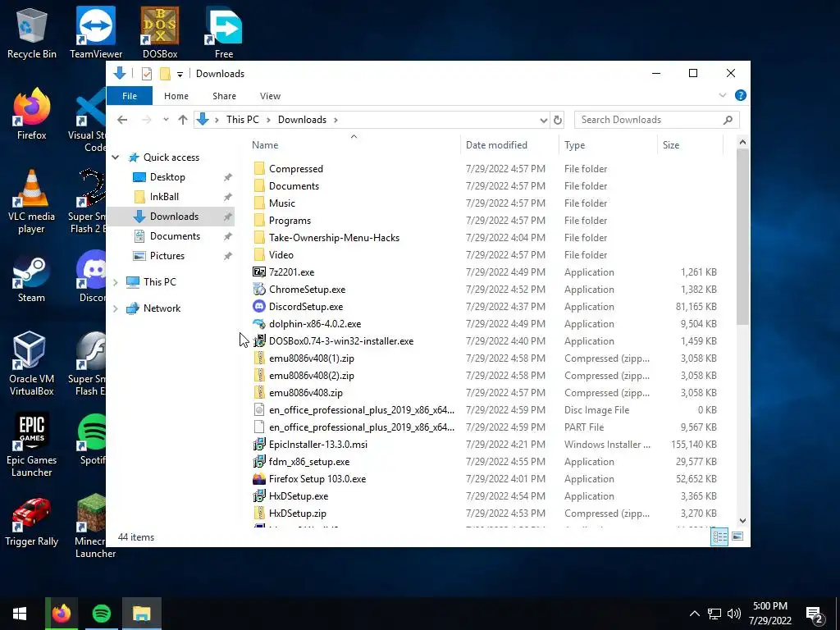Open address bar history dropdown
Image resolution: width=840 pixels, height=630 pixels.
[543, 120]
